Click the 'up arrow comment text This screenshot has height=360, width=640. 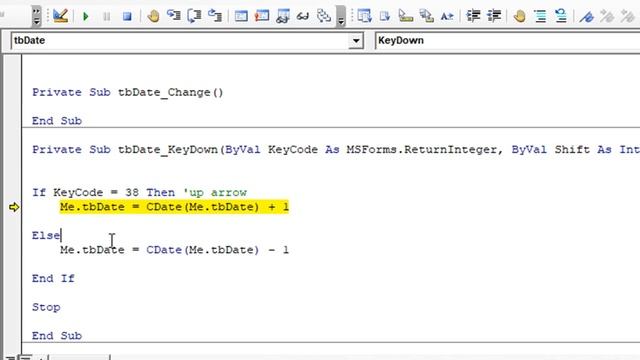(x=215, y=192)
